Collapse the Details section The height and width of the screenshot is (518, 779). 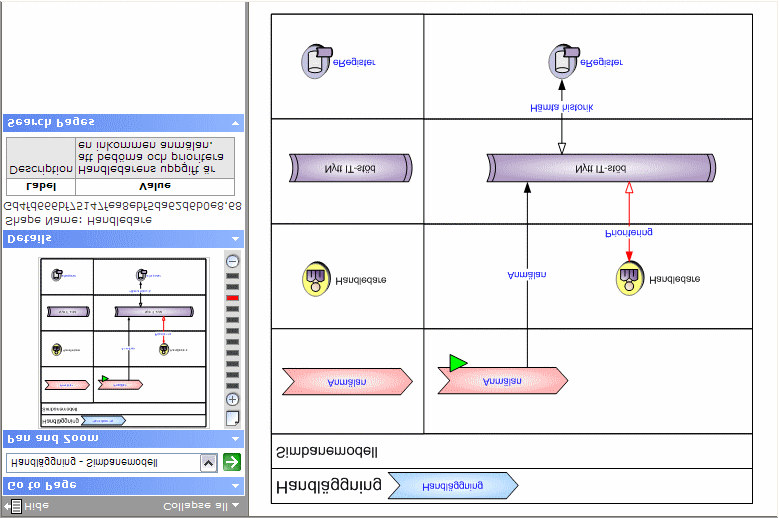(235, 239)
